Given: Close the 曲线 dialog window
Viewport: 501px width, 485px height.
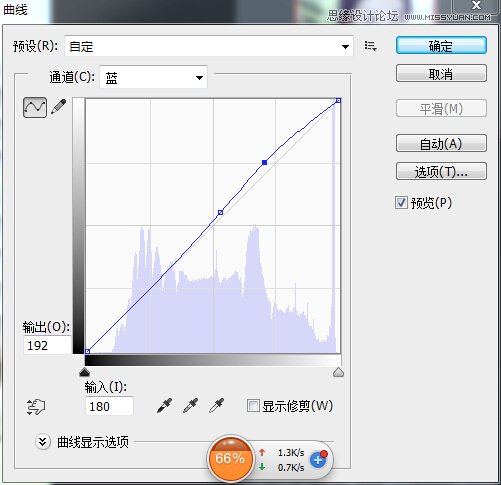Looking at the screenshot, I should point(477,6).
